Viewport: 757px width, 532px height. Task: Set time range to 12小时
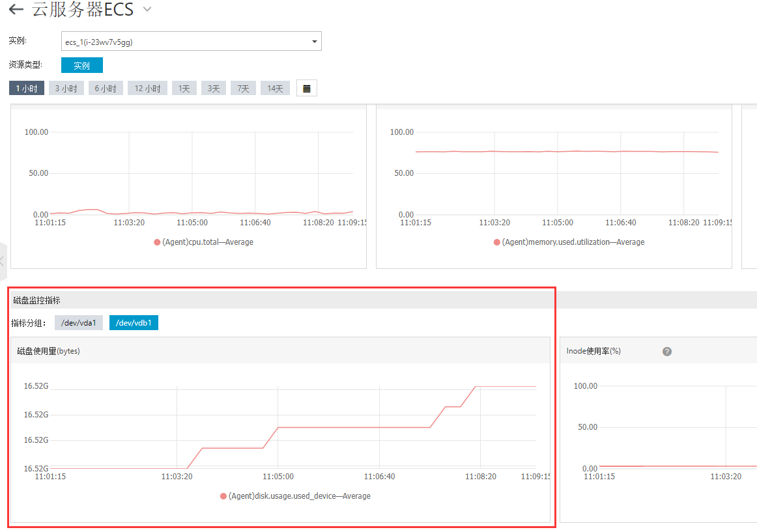point(147,89)
